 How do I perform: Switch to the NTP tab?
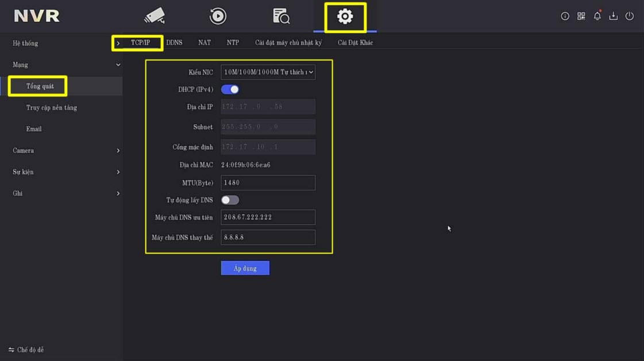point(233,43)
